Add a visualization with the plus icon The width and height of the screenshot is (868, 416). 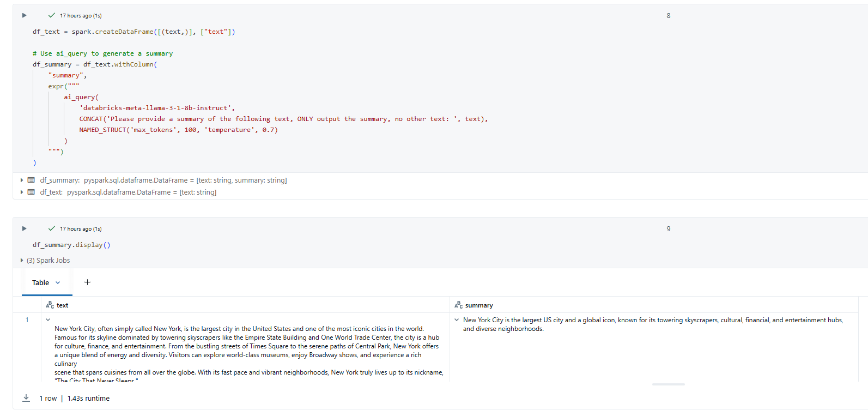tap(87, 282)
